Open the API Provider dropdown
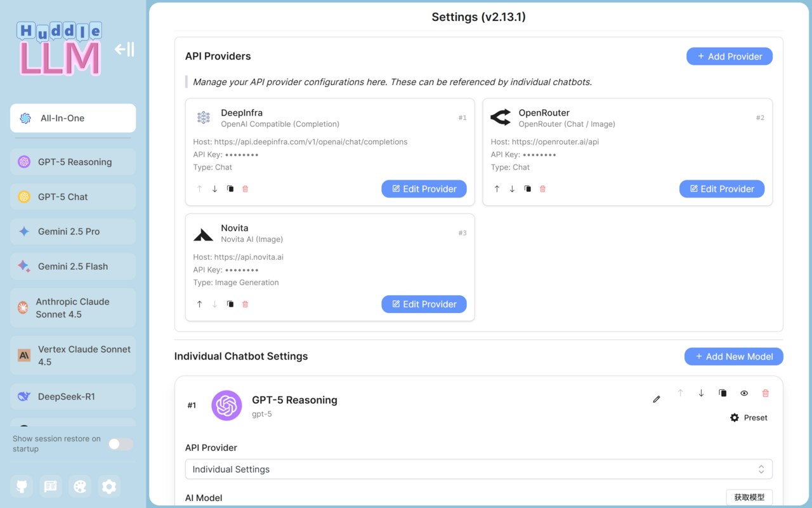The height and width of the screenshot is (508, 812). 479,469
